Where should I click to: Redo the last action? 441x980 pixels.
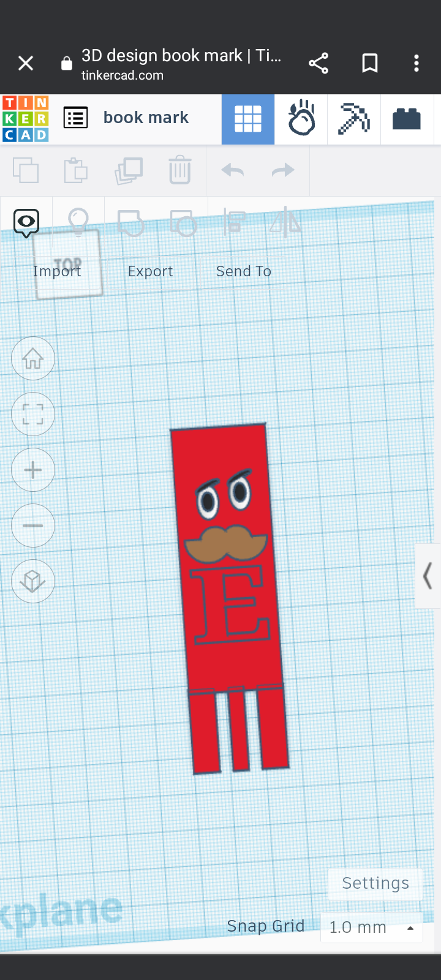pyautogui.click(x=283, y=170)
